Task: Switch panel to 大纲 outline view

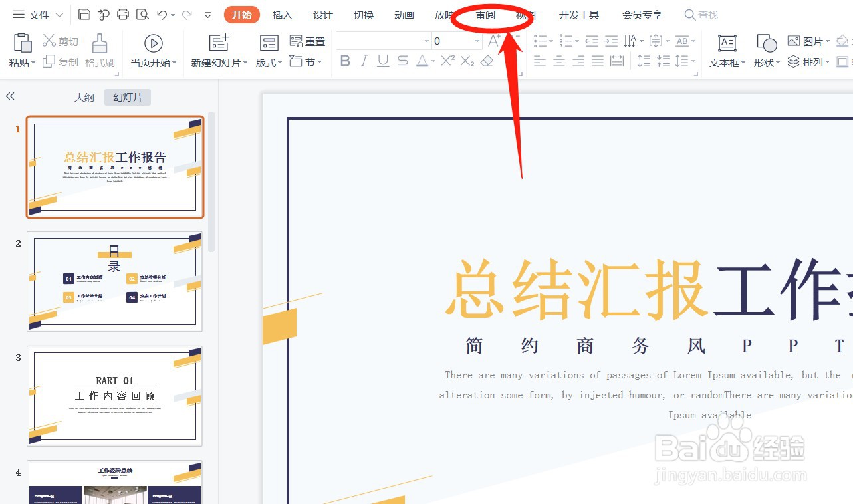Action: tap(84, 97)
